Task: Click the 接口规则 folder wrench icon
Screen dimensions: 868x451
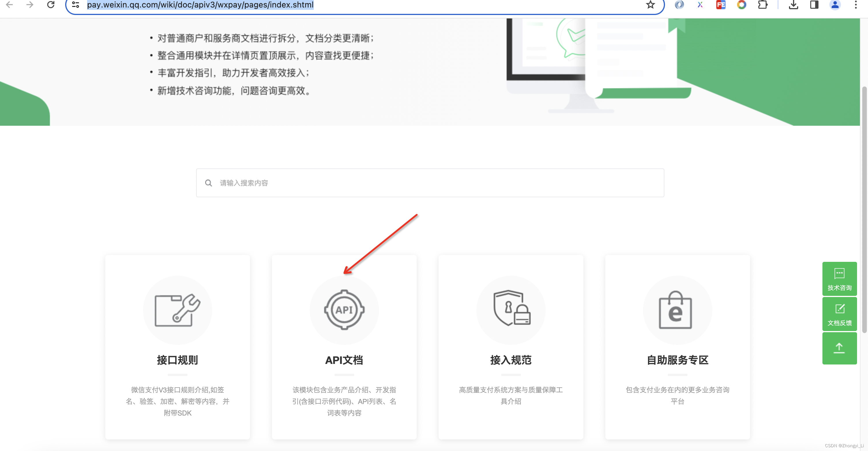Action: (177, 309)
